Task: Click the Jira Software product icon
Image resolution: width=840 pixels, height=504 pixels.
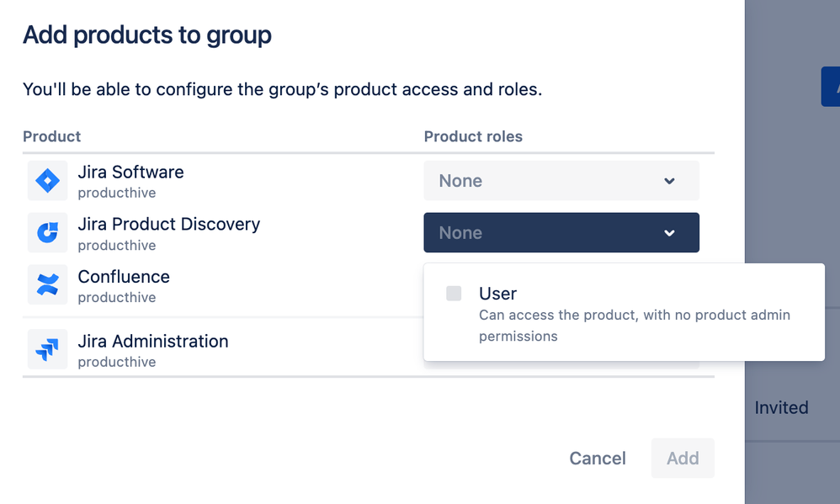Action: coord(48,181)
